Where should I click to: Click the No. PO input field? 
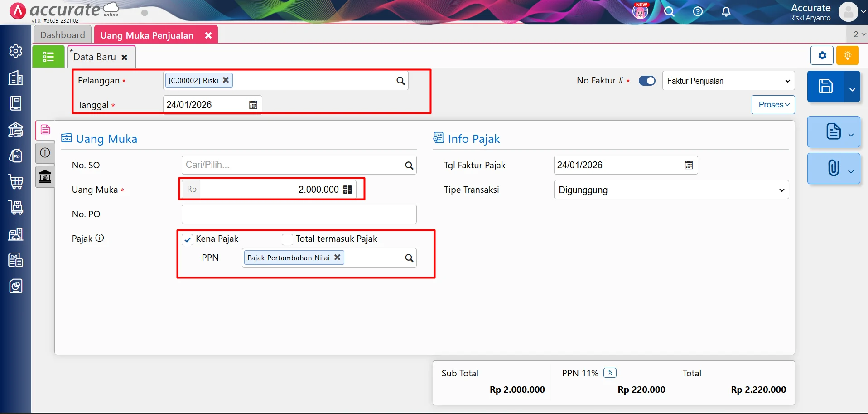click(x=299, y=214)
